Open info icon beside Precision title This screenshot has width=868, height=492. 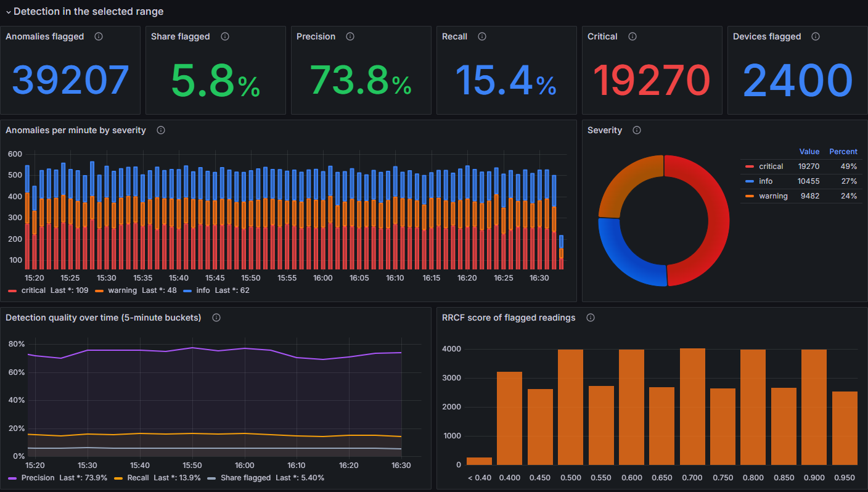(350, 36)
